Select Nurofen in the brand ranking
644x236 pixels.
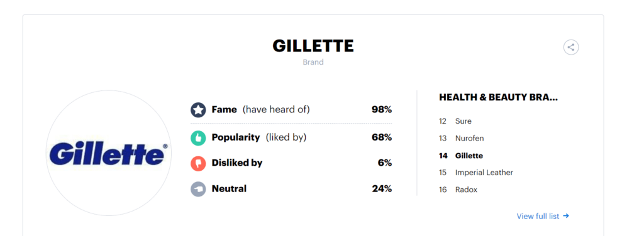(x=469, y=139)
